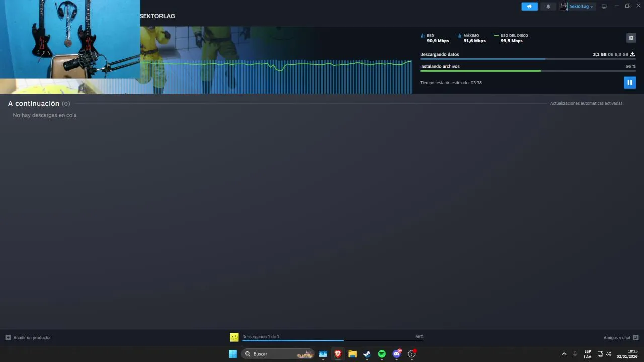Open the Steam announcements megaphone button

point(529,6)
